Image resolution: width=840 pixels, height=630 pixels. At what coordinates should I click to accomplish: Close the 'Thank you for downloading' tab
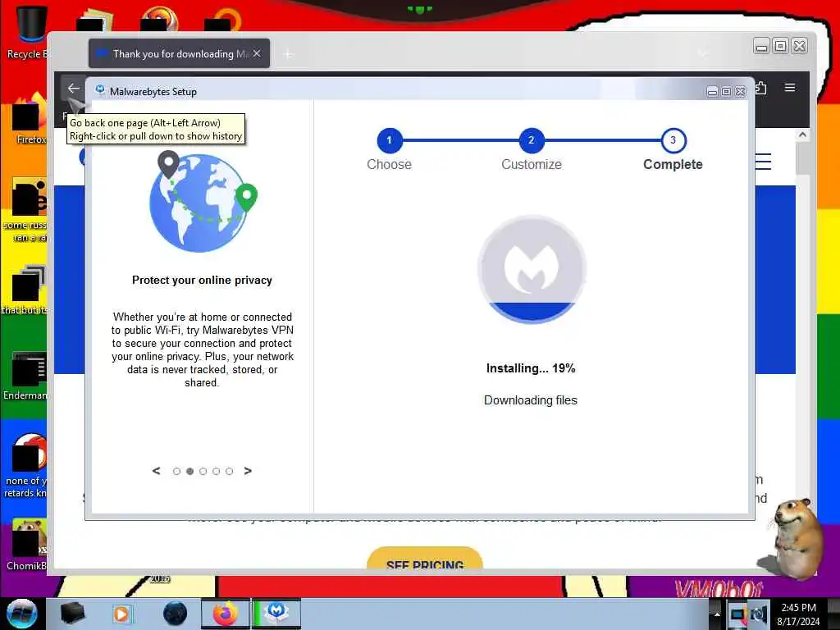tap(257, 53)
